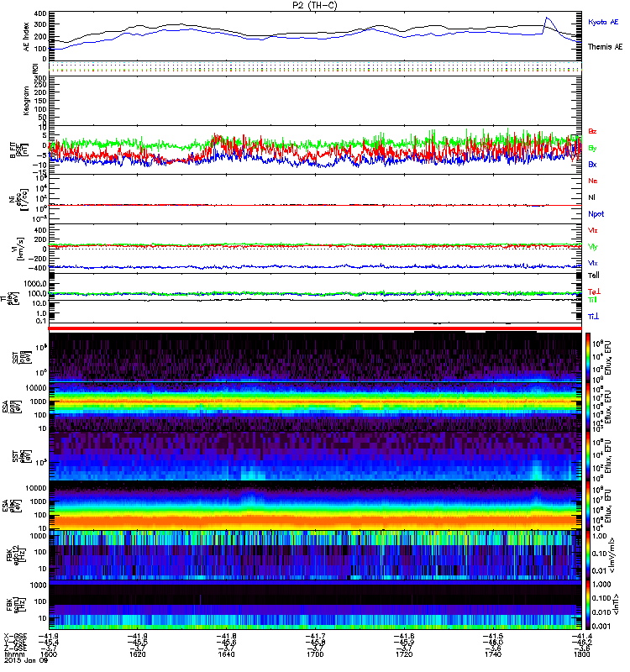Select the black "Ni" legend label
630x672 pixels.
(x=591, y=197)
